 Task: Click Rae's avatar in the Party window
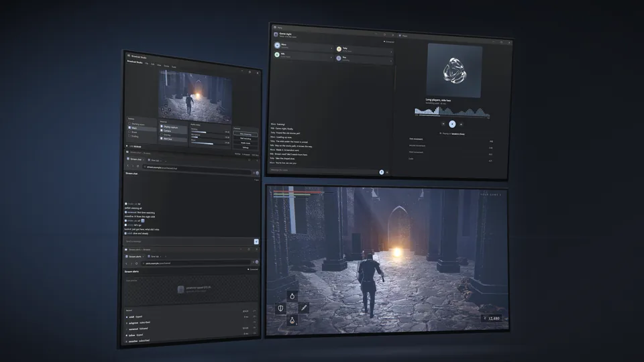click(x=338, y=58)
